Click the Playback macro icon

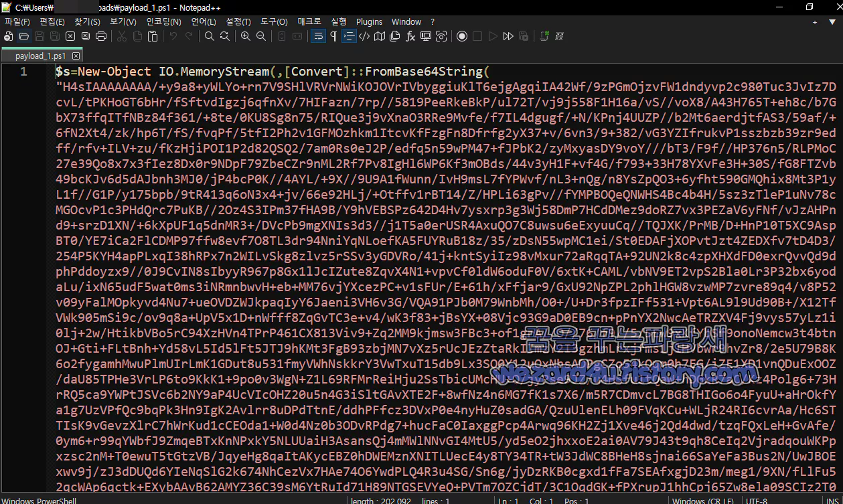point(493,36)
